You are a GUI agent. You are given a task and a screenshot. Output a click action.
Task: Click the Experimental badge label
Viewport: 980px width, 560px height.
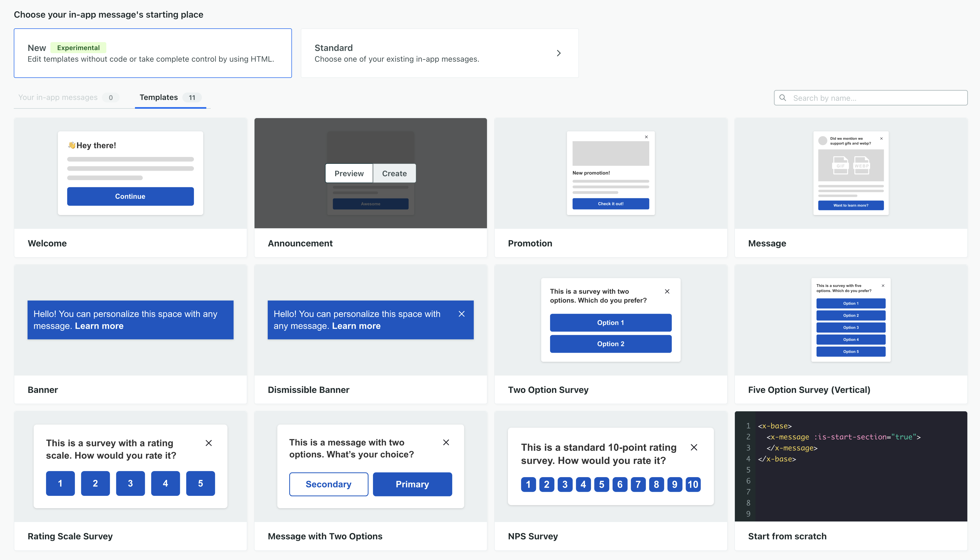click(78, 48)
